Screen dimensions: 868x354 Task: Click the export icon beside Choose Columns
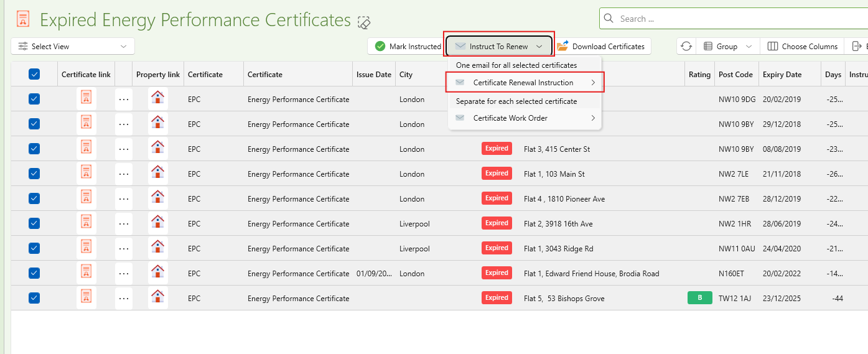tap(857, 46)
